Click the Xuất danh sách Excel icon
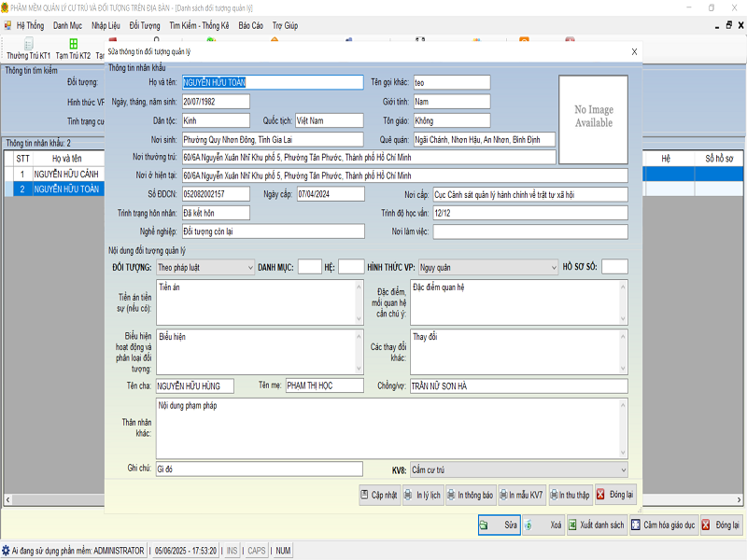Viewport: 747px width, 560px height. click(x=572, y=525)
